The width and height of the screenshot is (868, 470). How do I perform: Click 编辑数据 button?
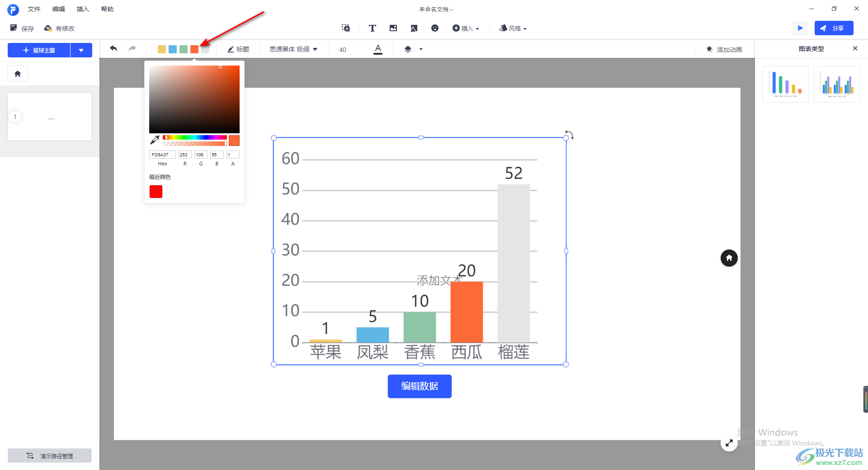(x=420, y=386)
